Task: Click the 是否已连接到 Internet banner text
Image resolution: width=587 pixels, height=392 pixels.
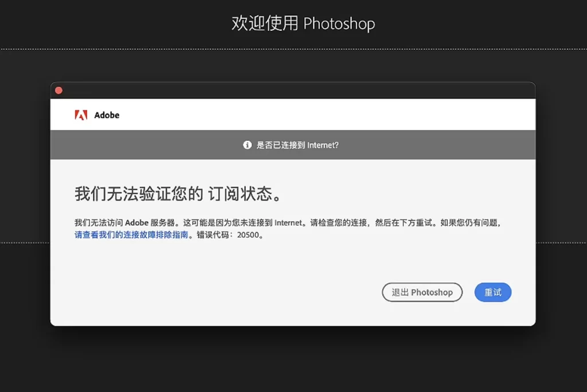Action: point(298,145)
